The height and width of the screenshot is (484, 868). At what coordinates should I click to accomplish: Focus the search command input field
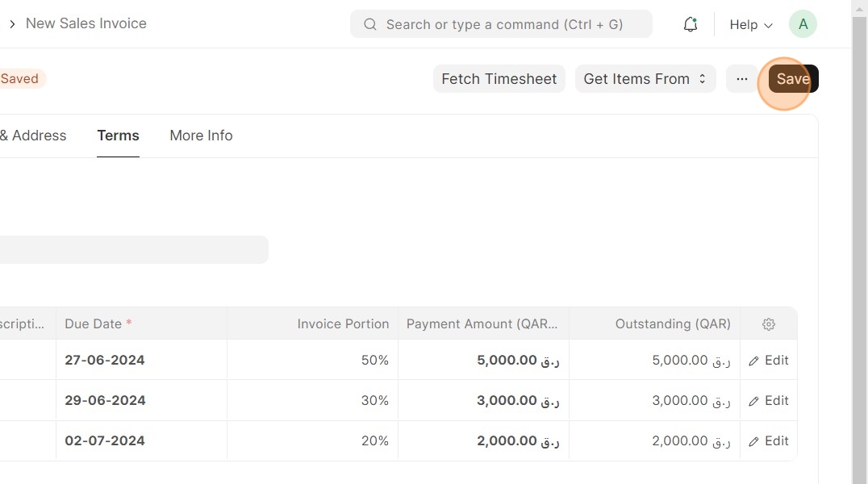point(504,24)
